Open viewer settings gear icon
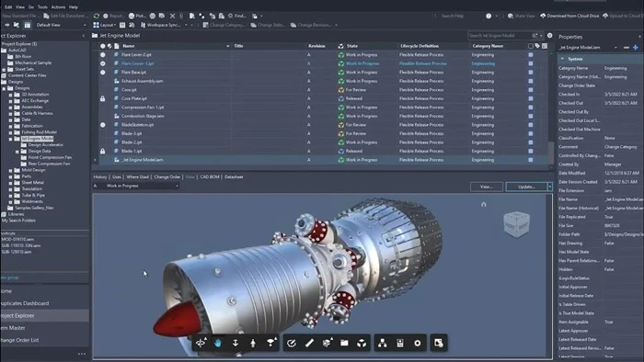 point(418,343)
